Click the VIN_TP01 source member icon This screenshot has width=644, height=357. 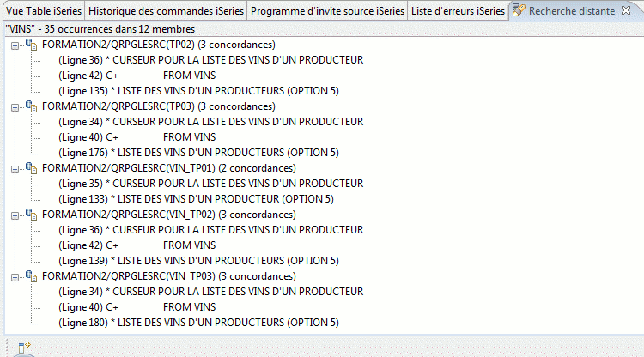pos(31,168)
